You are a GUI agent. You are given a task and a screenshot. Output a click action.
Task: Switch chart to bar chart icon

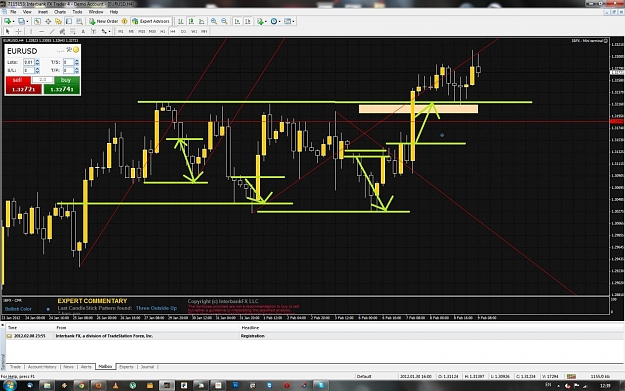(181, 21)
